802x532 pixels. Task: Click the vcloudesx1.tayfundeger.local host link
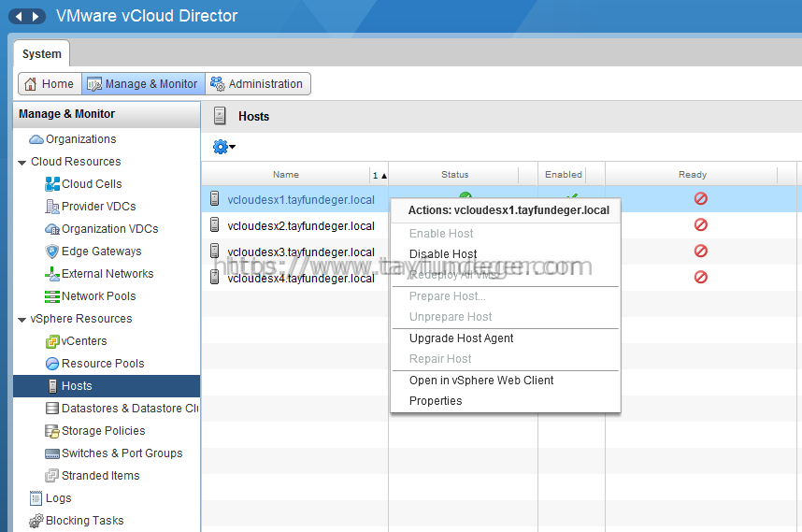pyautogui.click(x=301, y=200)
